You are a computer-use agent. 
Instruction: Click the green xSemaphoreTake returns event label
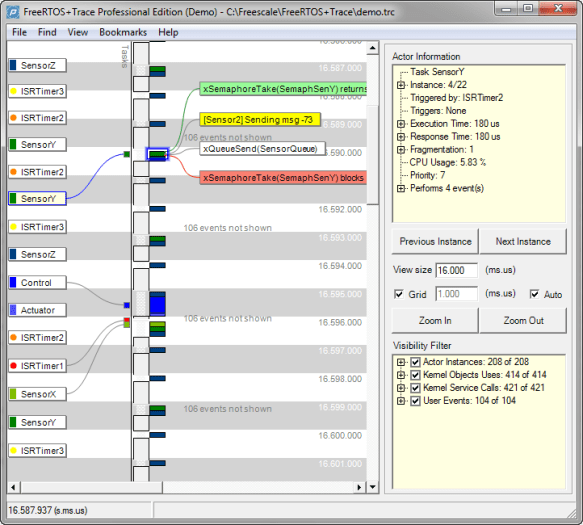click(x=283, y=89)
